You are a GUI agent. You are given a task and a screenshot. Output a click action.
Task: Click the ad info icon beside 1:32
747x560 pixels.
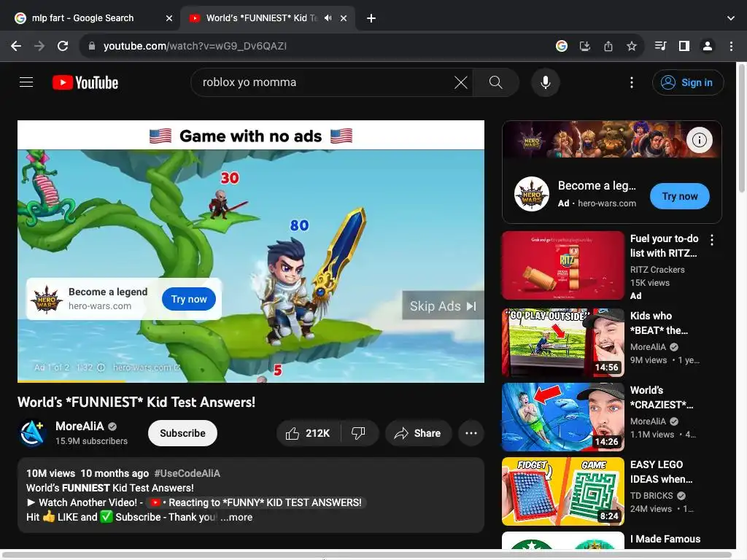101,367
